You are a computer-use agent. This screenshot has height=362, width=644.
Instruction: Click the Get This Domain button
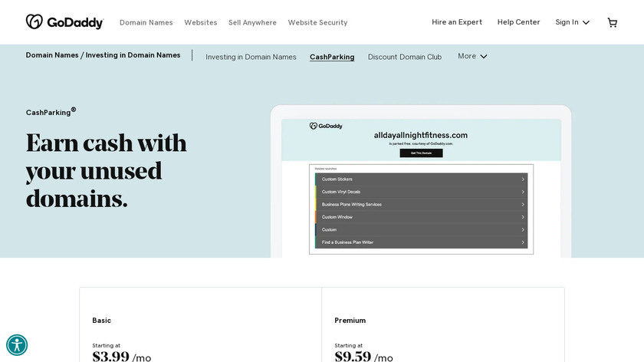421,153
